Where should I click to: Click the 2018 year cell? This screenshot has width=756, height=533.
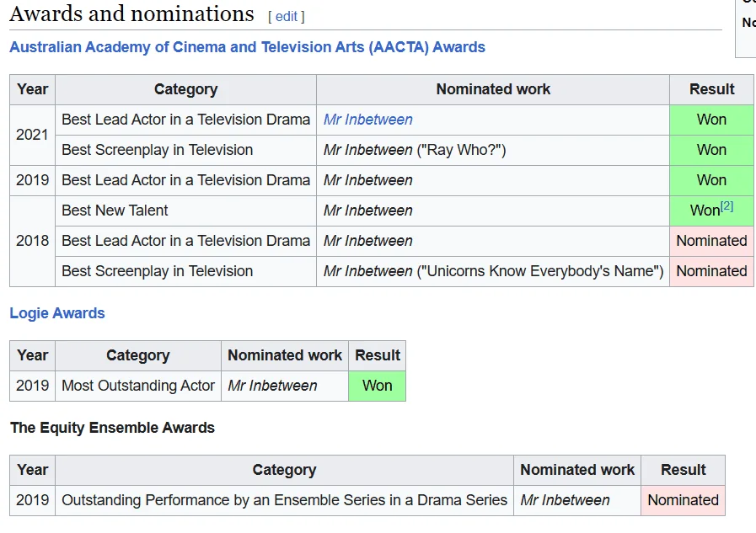[x=32, y=241]
